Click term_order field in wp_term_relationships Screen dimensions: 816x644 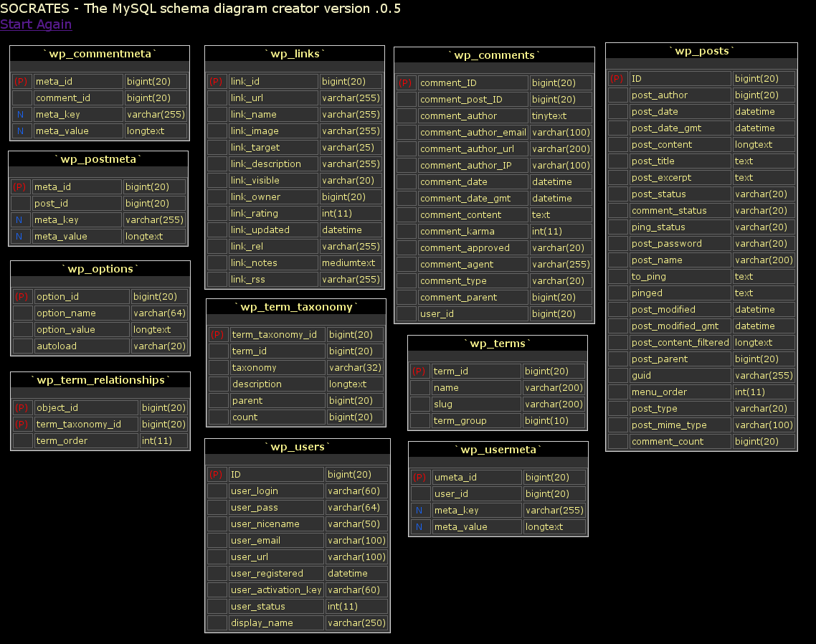point(86,441)
